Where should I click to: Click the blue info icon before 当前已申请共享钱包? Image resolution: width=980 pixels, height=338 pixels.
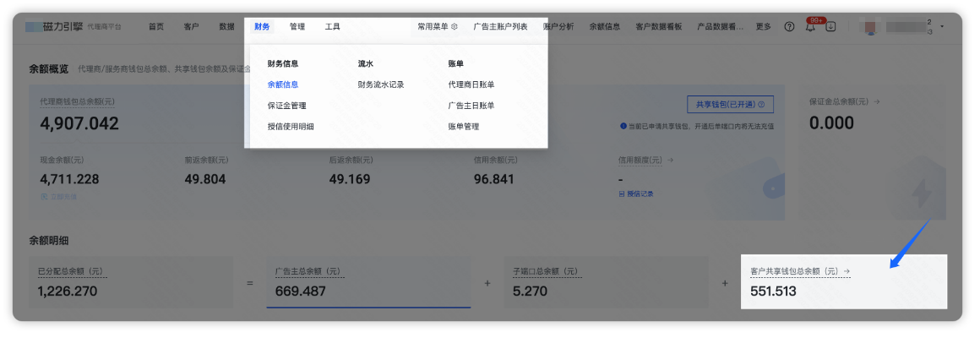(623, 126)
